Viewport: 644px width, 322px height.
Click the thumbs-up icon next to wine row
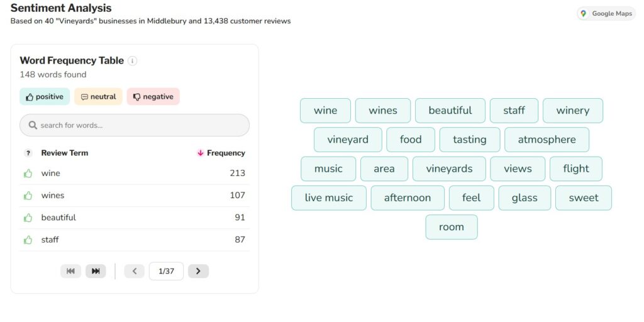pos(28,174)
